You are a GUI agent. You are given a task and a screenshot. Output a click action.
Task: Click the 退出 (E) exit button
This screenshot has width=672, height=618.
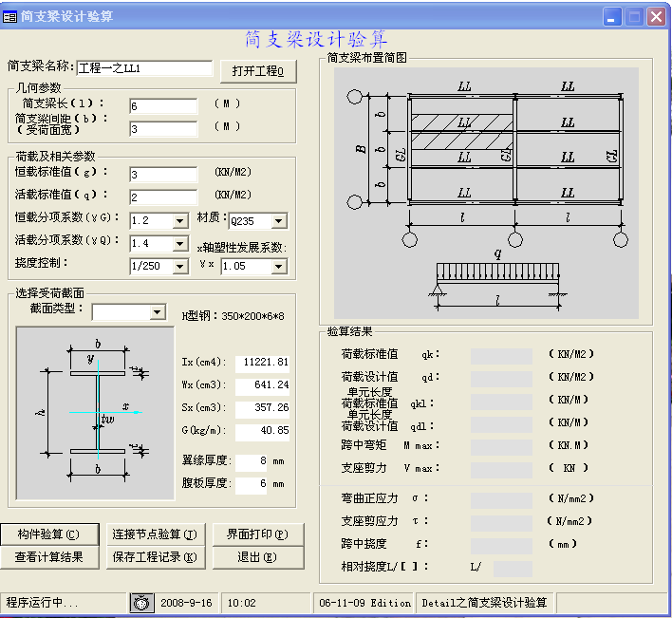point(258,557)
